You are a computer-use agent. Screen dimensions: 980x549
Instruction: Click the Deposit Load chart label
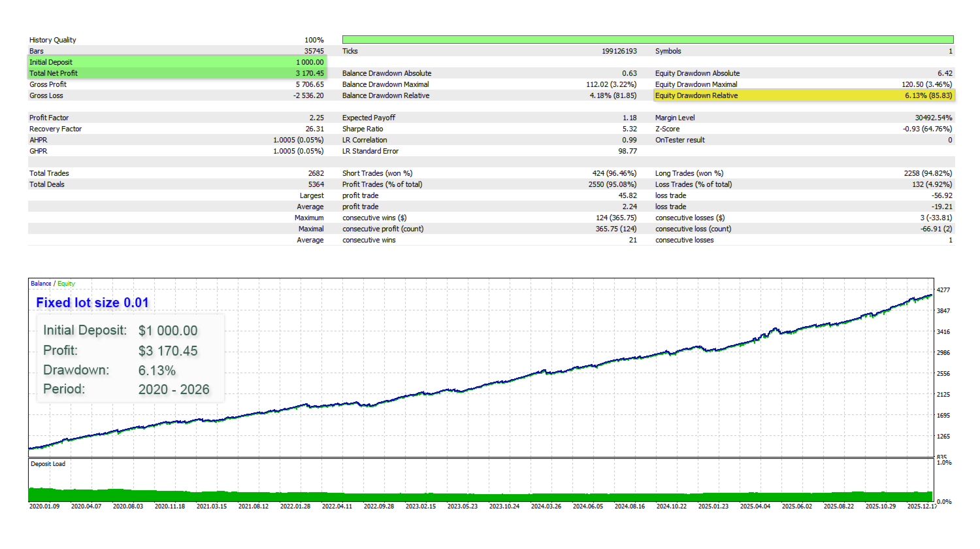[x=48, y=464]
